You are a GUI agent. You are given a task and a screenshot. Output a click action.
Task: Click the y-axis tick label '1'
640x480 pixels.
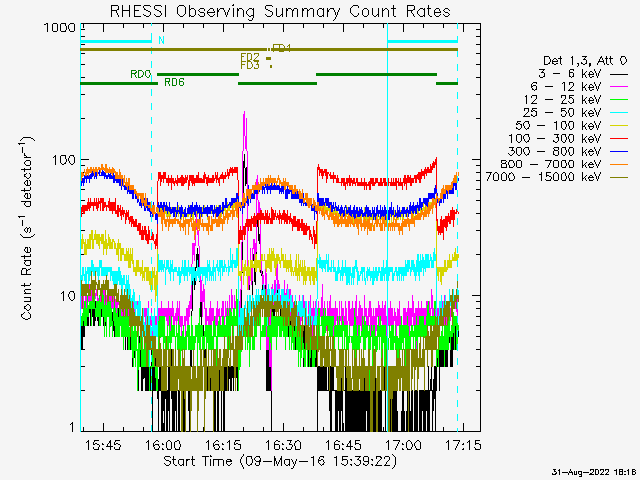coord(72,427)
